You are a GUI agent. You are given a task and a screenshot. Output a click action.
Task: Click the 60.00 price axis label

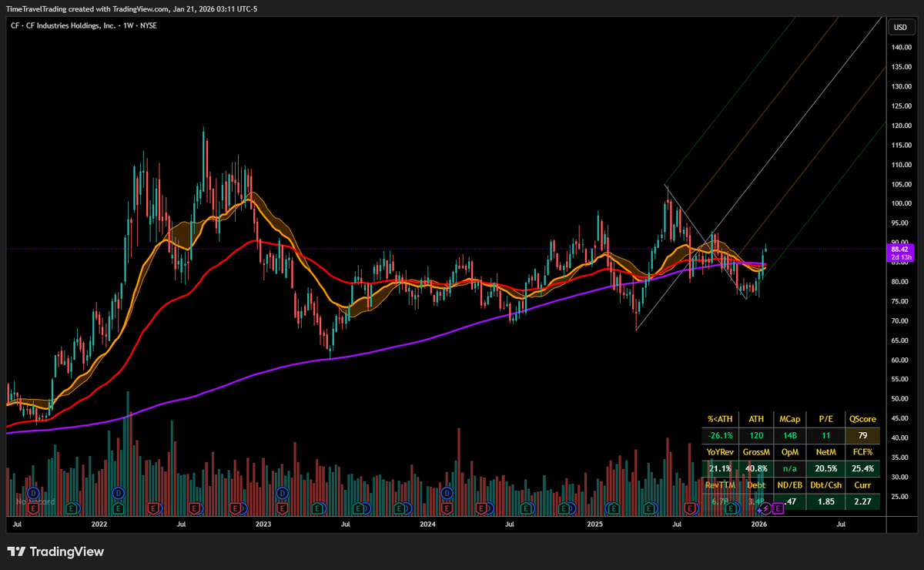[901, 360]
